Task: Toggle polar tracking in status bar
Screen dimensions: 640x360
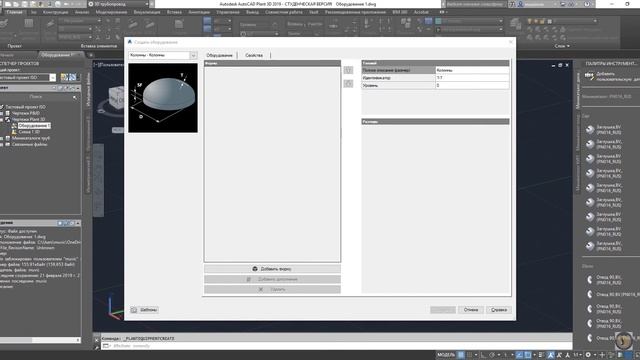Action: click(x=492, y=355)
